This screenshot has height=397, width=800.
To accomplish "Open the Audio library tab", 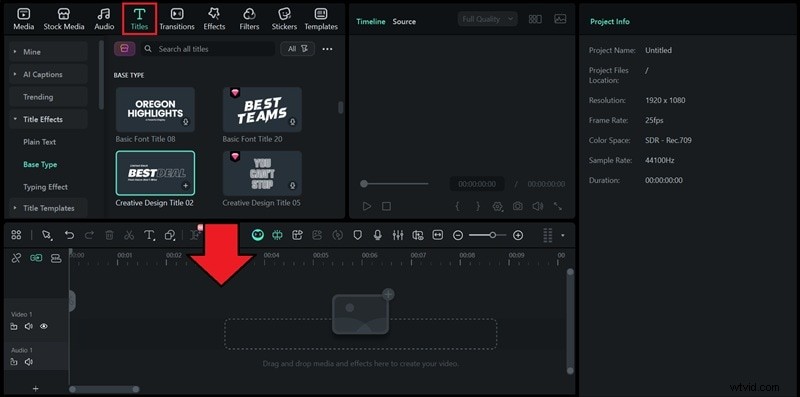I will [104, 19].
